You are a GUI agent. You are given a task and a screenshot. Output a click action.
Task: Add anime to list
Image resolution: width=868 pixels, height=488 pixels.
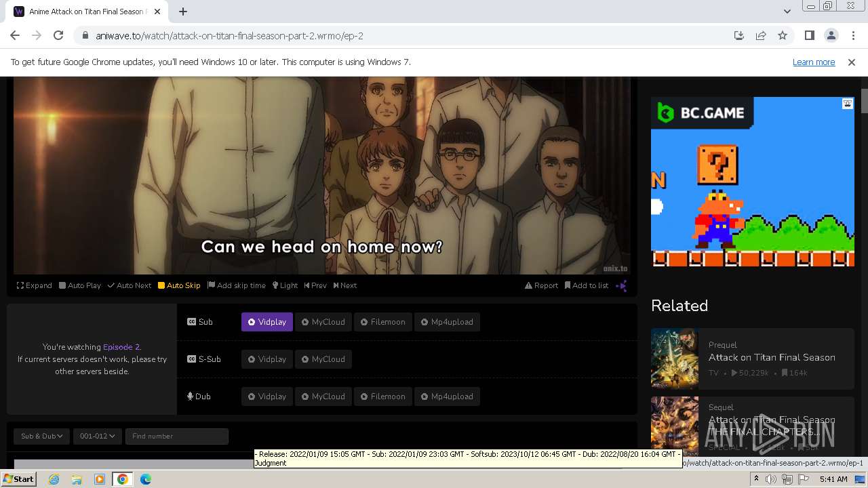click(x=587, y=285)
